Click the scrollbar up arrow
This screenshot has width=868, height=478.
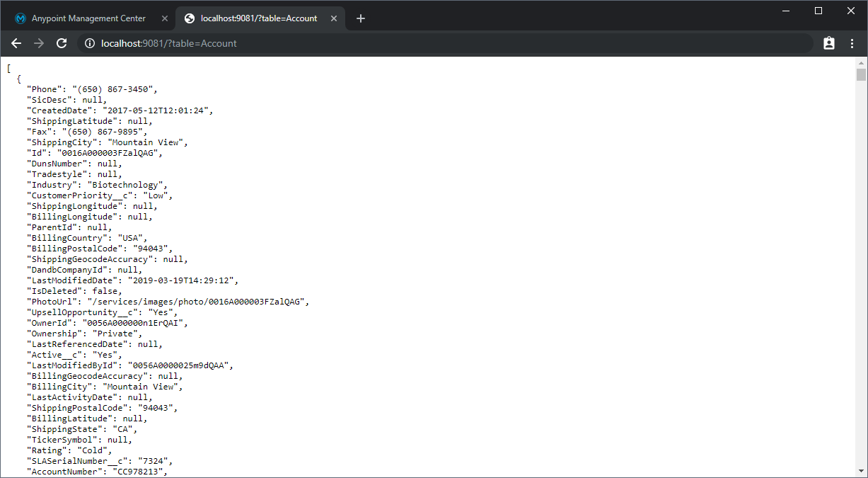[x=861, y=62]
